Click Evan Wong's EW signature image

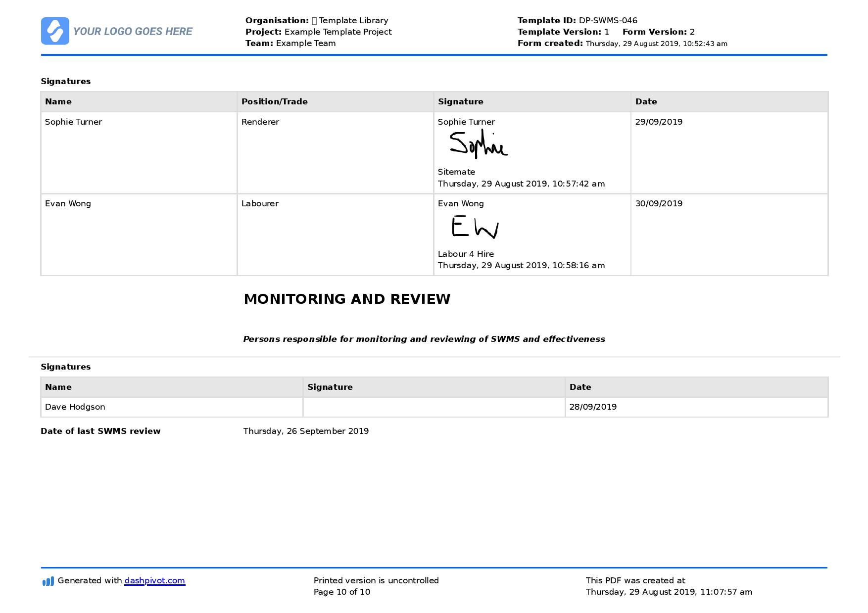(x=475, y=227)
